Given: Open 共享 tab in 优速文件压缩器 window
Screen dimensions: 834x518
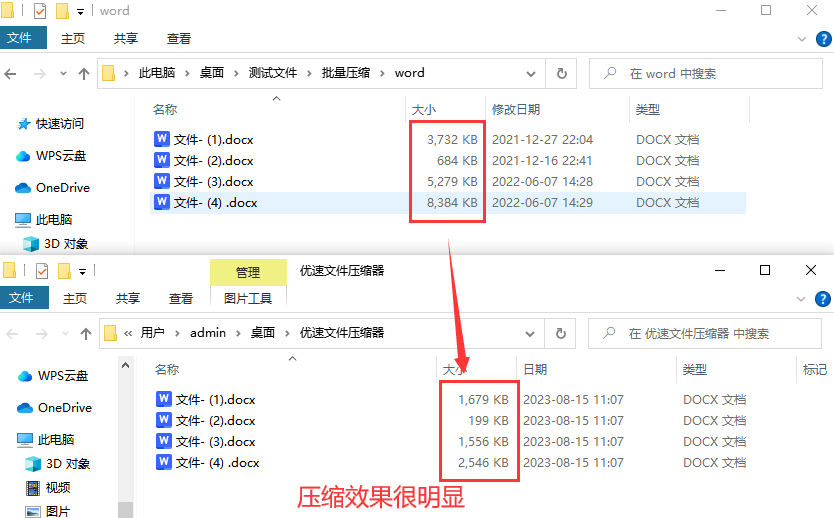Looking at the screenshot, I should point(128,298).
